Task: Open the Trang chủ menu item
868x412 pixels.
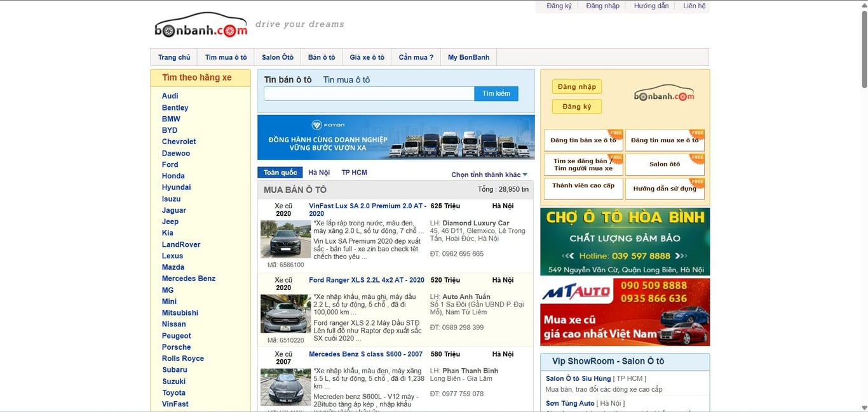Action: click(174, 57)
